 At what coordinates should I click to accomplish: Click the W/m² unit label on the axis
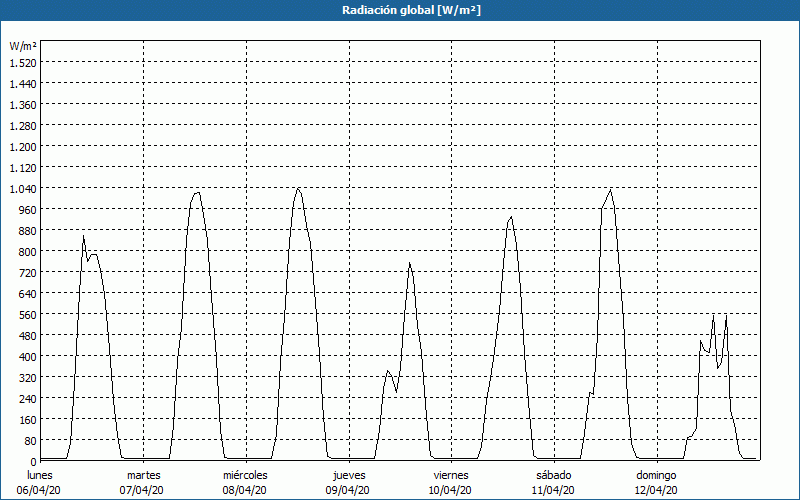click(23, 46)
